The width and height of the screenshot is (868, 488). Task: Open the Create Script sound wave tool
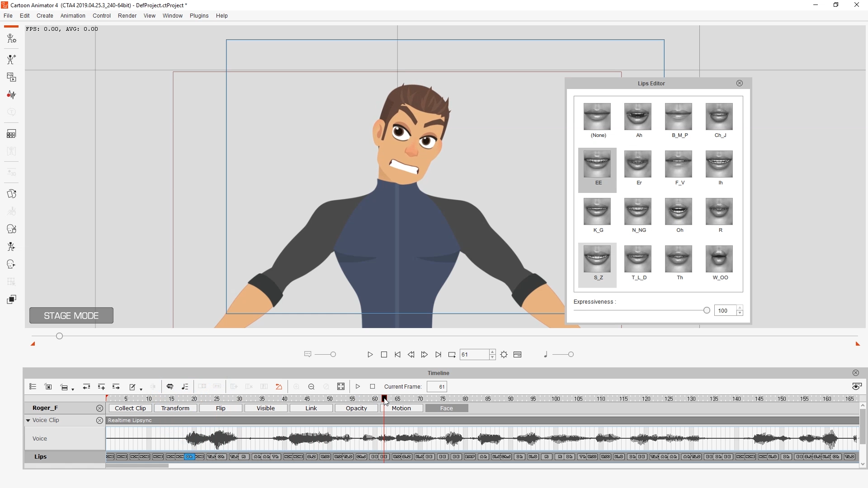[x=11, y=95]
